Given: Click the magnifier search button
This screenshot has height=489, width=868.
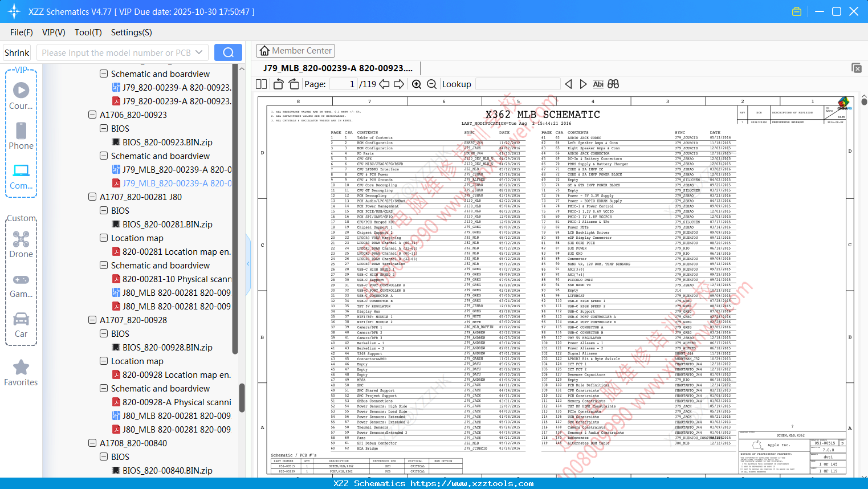Looking at the screenshot, I should (x=228, y=52).
